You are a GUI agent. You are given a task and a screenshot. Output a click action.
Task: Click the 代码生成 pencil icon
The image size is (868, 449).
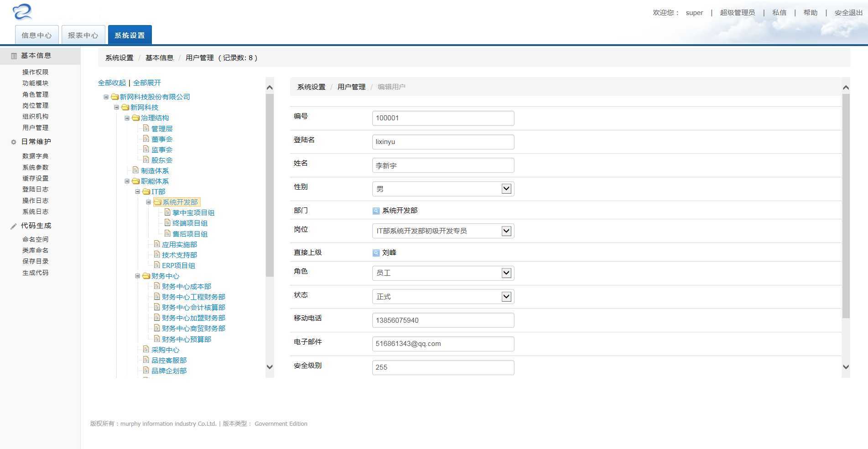[14, 226]
